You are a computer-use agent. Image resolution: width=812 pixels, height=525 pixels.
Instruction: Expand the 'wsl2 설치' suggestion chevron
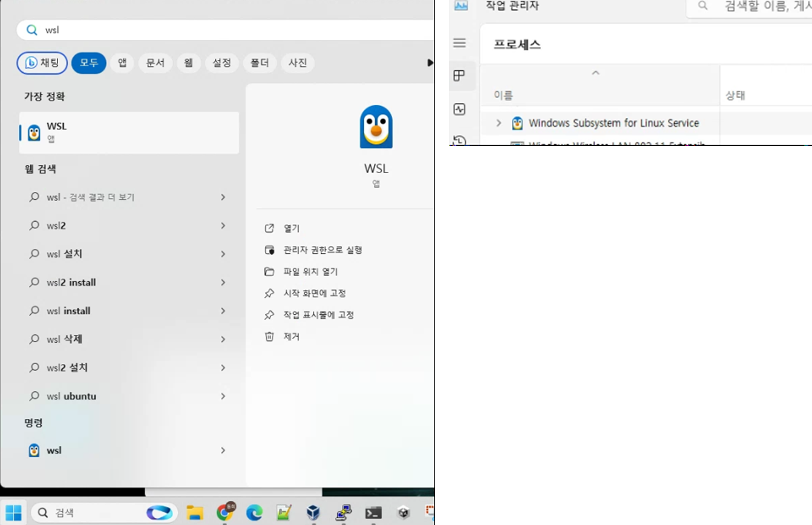click(223, 368)
